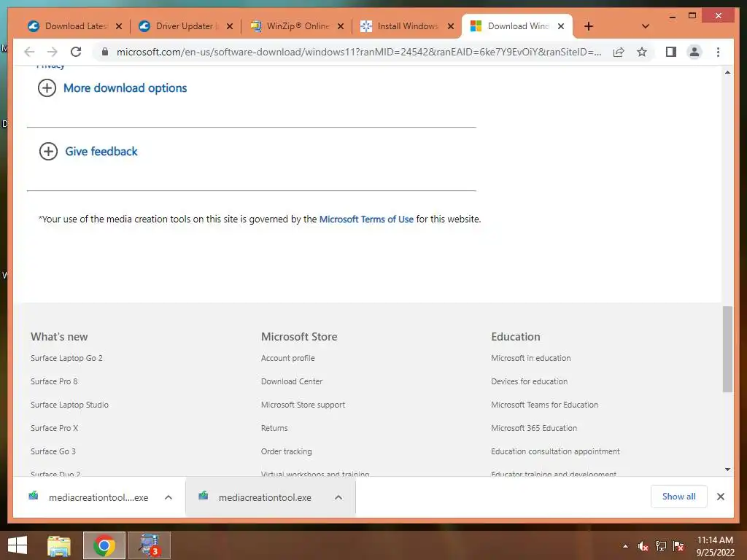Open the Microsoft in education link
The height and width of the screenshot is (560, 747).
click(531, 358)
